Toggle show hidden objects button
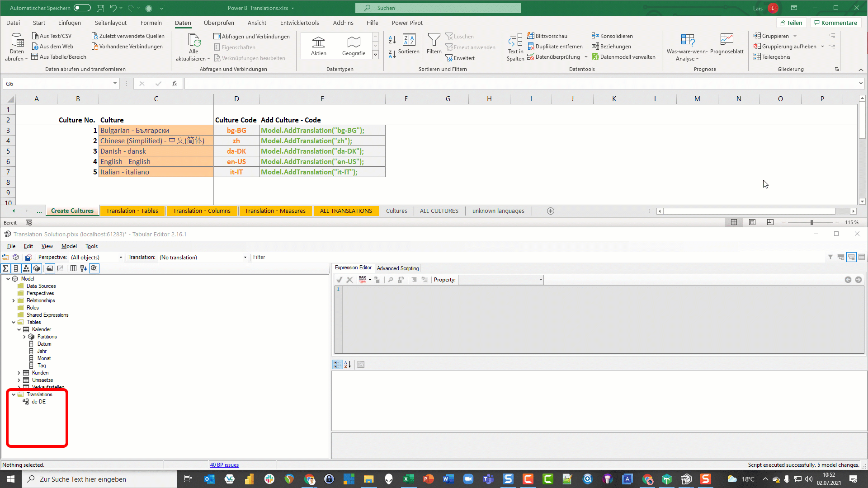Screen dimensions: 868x488 (60, 268)
